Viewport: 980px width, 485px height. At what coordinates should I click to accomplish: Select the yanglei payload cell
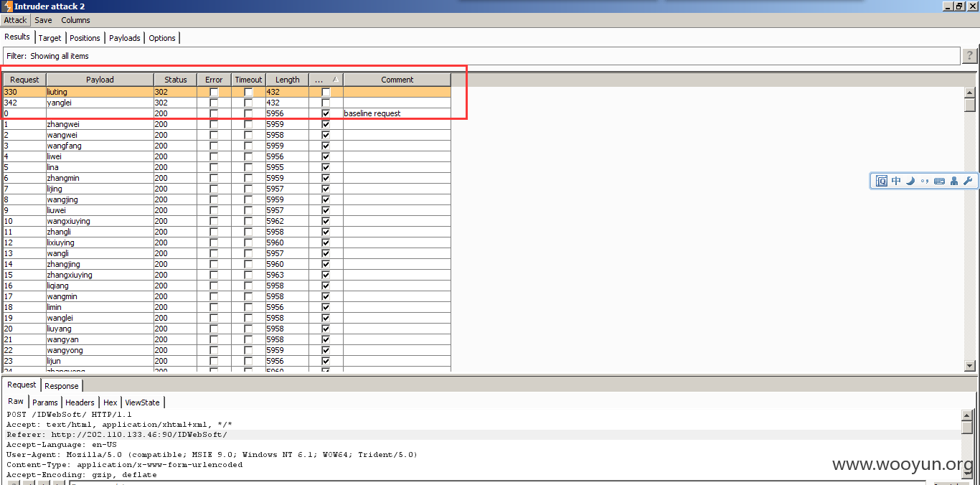tap(100, 103)
